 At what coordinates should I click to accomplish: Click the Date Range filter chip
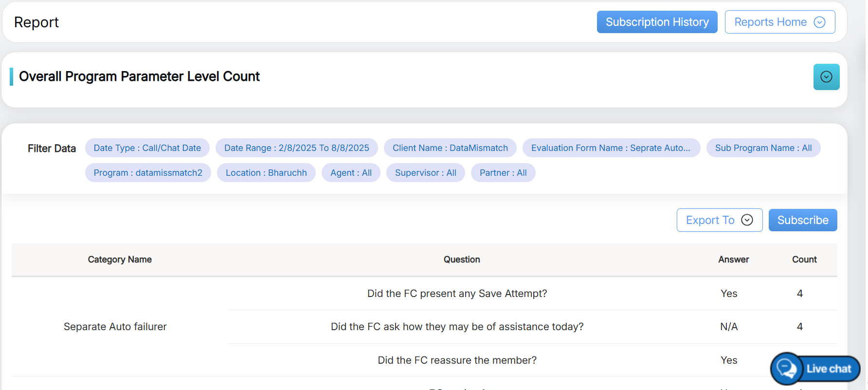(x=296, y=148)
